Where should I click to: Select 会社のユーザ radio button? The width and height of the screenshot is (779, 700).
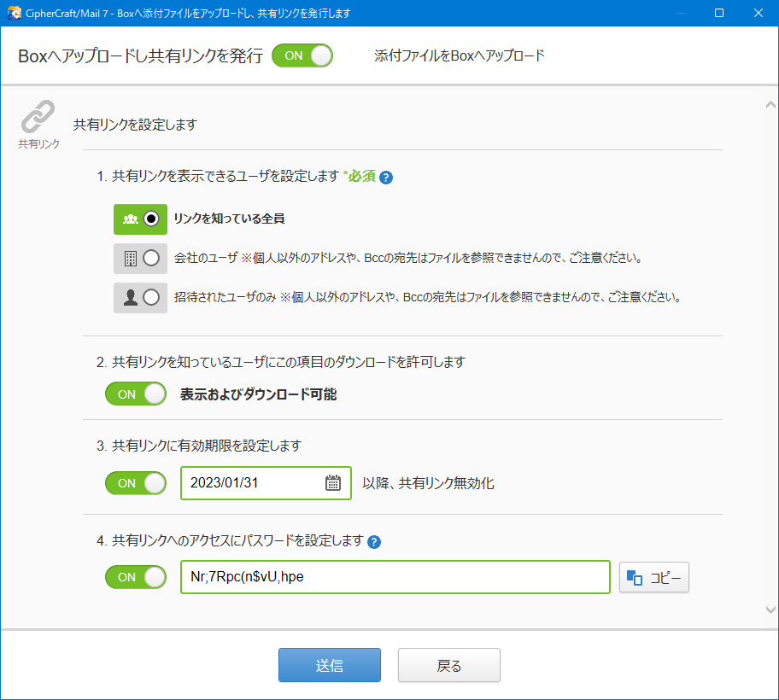click(151, 258)
